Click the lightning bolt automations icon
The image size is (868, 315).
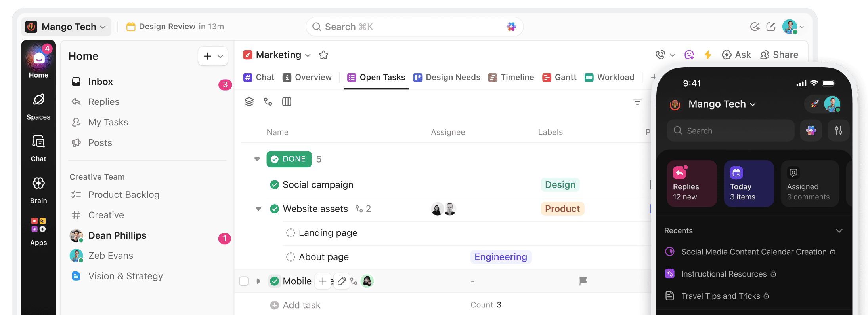coord(708,55)
